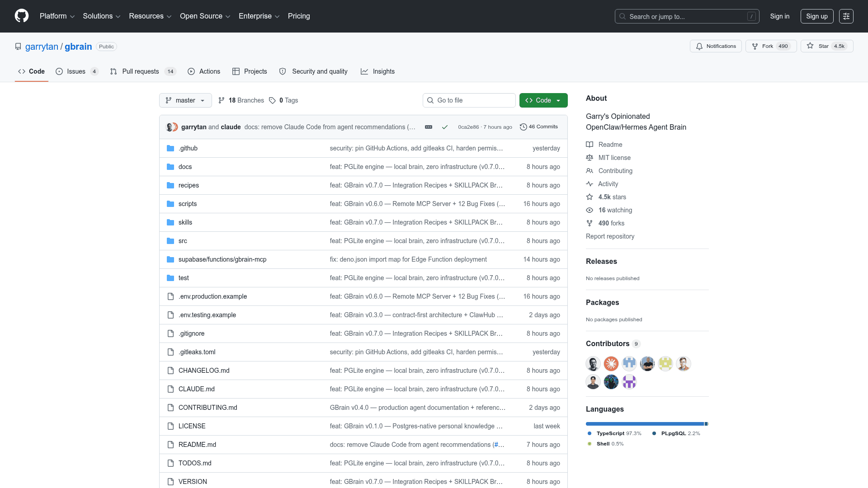Screen dimensions: 868x488
Task: Click the Go to file search field
Action: click(469, 100)
